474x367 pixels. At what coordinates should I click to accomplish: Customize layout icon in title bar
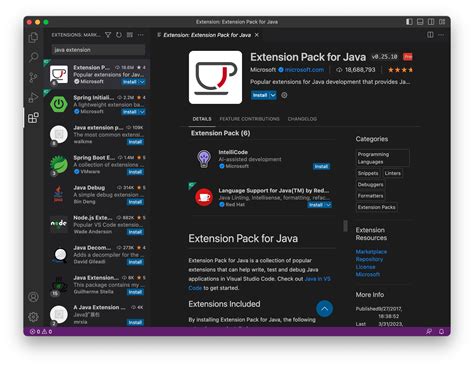[x=442, y=22]
